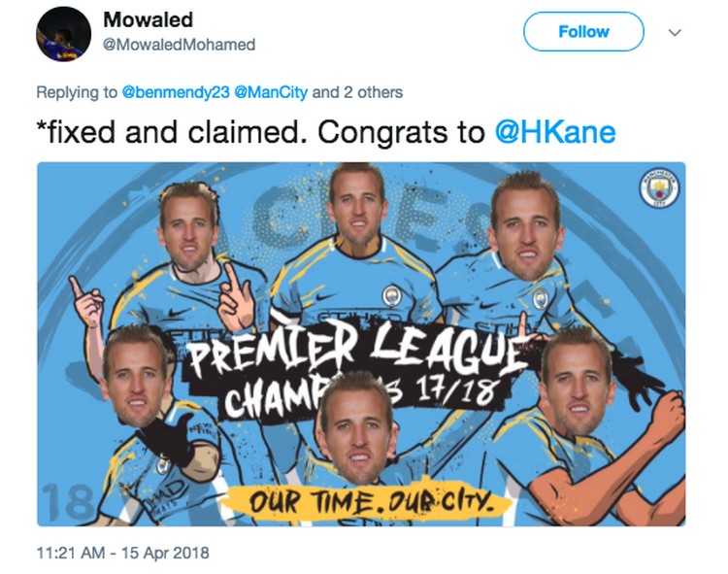Visit the @benmendy23 mention link
The height and width of the screenshot is (574, 728).
[176, 92]
